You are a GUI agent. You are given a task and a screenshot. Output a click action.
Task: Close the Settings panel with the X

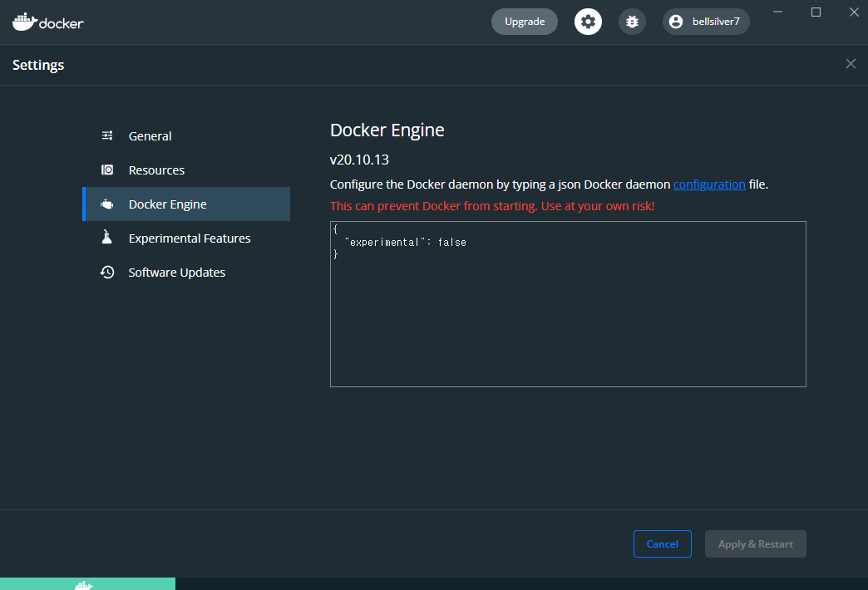[851, 64]
